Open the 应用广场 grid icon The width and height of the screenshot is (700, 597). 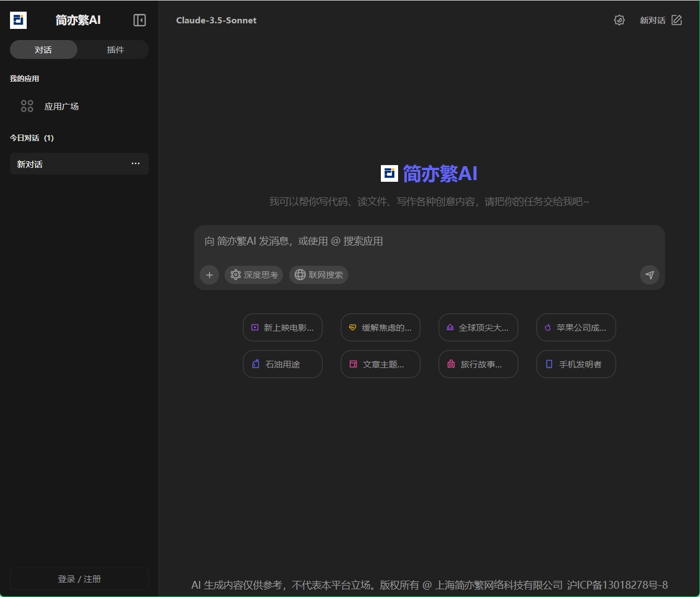[27, 106]
